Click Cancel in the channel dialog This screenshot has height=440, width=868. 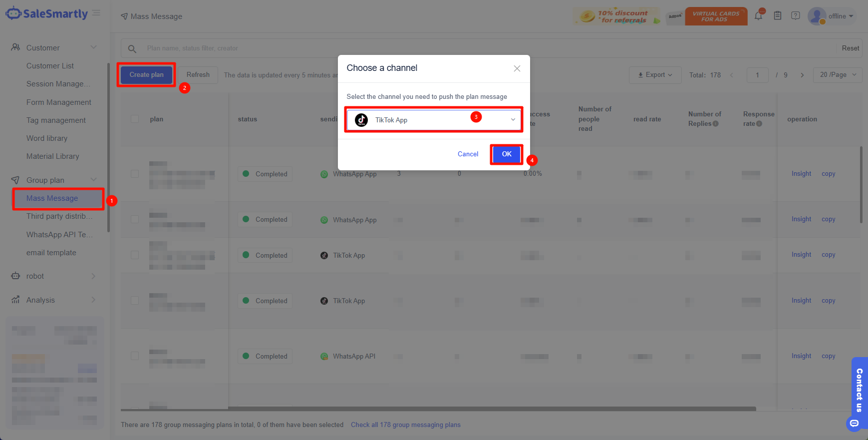[468, 154]
